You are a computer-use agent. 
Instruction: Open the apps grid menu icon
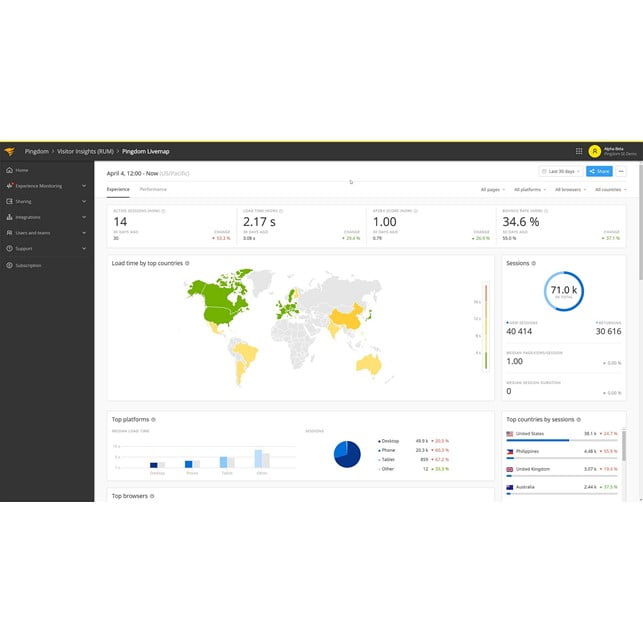(x=578, y=151)
